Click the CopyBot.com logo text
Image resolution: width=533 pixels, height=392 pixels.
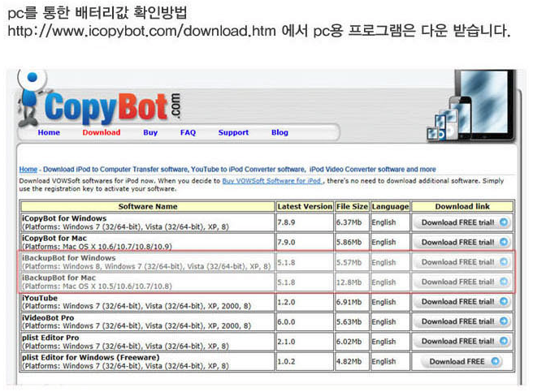pos(113,107)
